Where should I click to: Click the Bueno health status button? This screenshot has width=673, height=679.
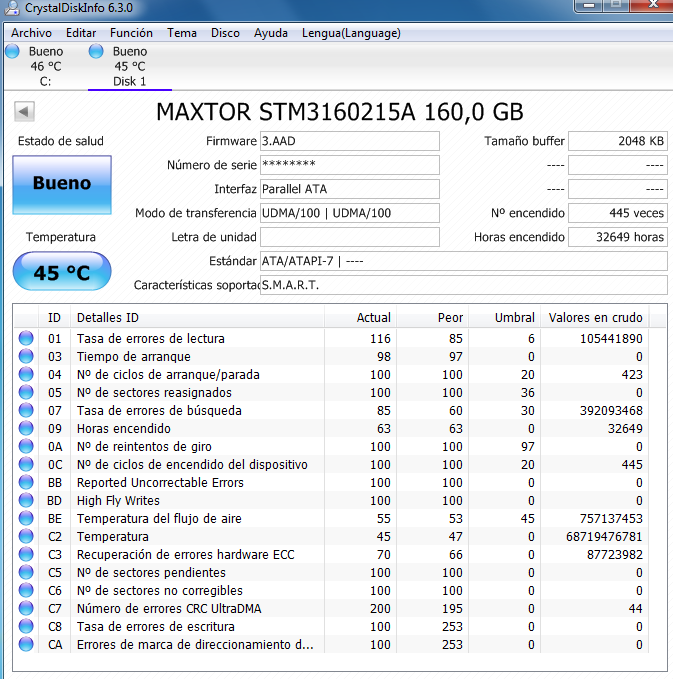(62, 184)
